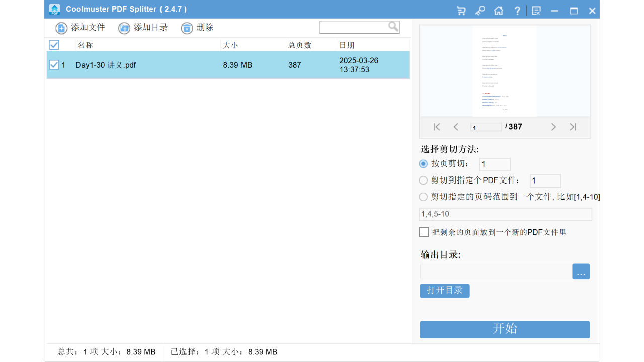Click the page range field showing 1,4,5-10
Screen dimensions: 644x362
point(506,214)
